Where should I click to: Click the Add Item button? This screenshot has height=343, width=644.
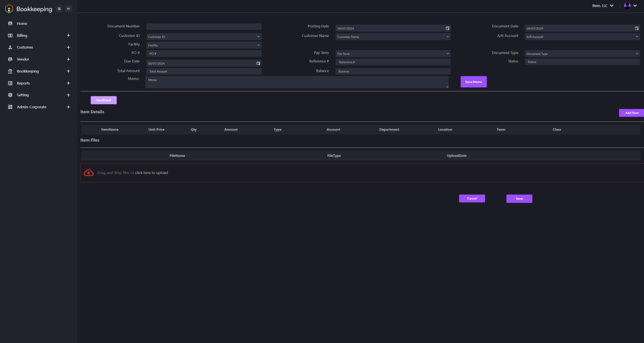tap(631, 113)
